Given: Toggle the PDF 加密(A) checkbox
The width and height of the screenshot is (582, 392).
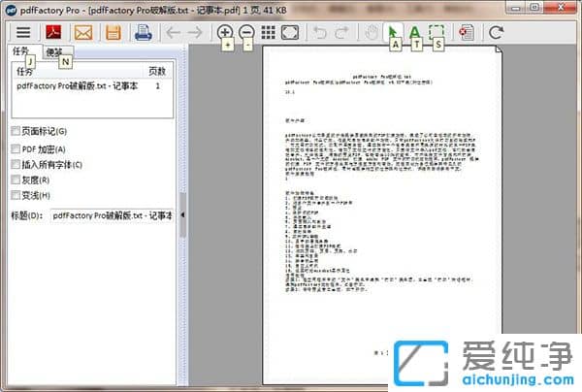Looking at the screenshot, I should tap(15, 149).
